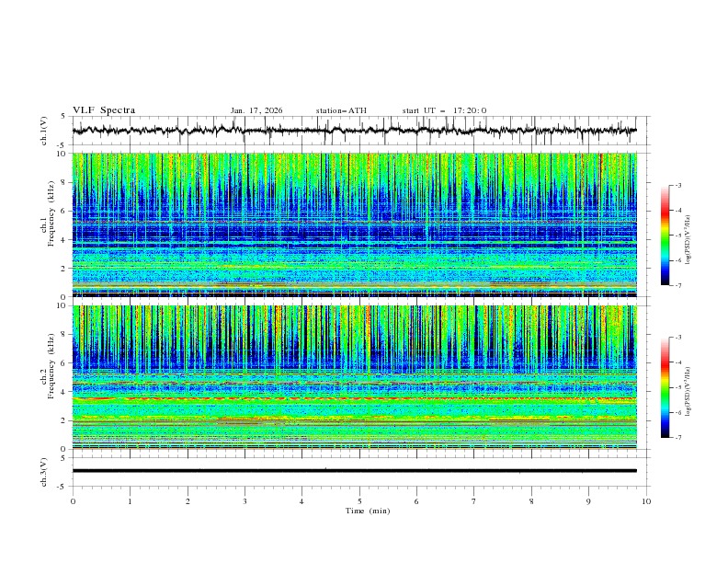Click the ch.1 spectrogram color scale bar
Viewport: 728px width, 563px height.
pyautogui.click(x=665, y=236)
